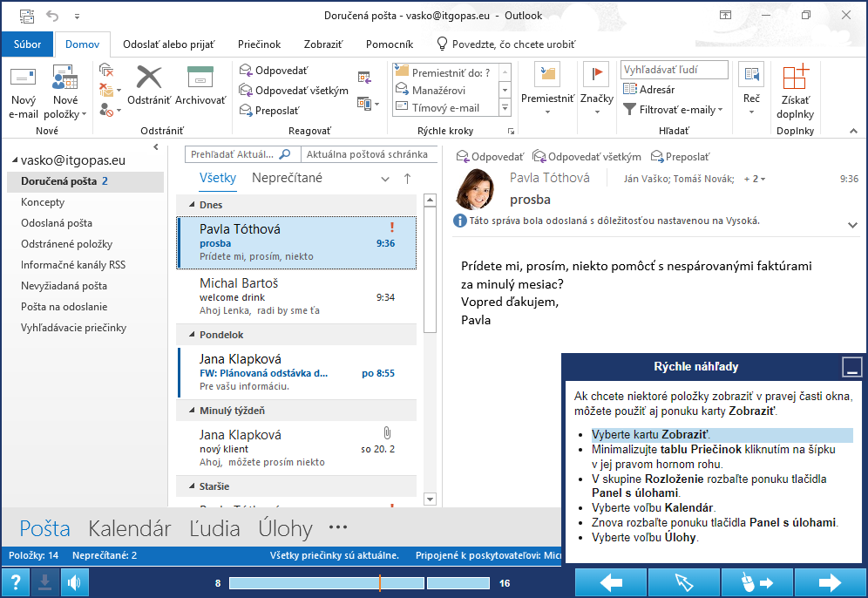The width and height of the screenshot is (868, 598).
Task: Collapse the Pondelok message group
Action: [192, 335]
